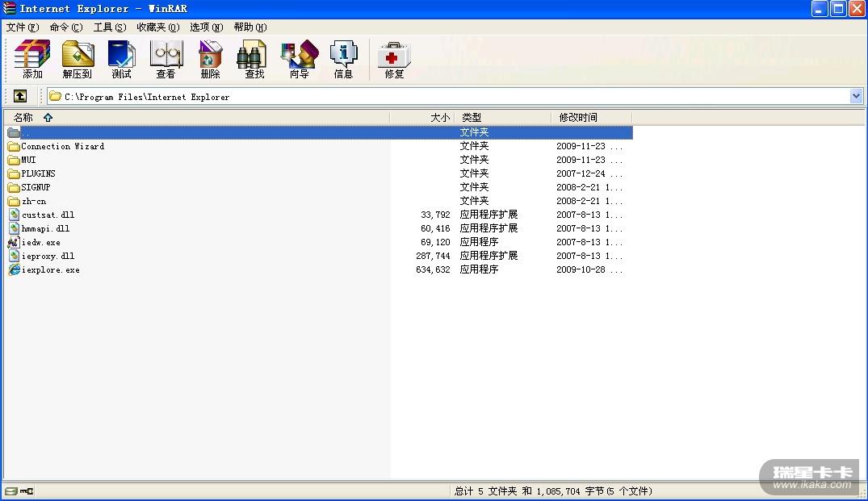
Task: Minimize the WinRAR window
Action: (820, 8)
